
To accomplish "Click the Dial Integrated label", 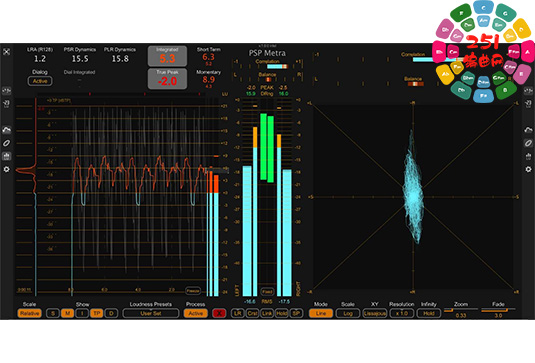I will pos(79,72).
